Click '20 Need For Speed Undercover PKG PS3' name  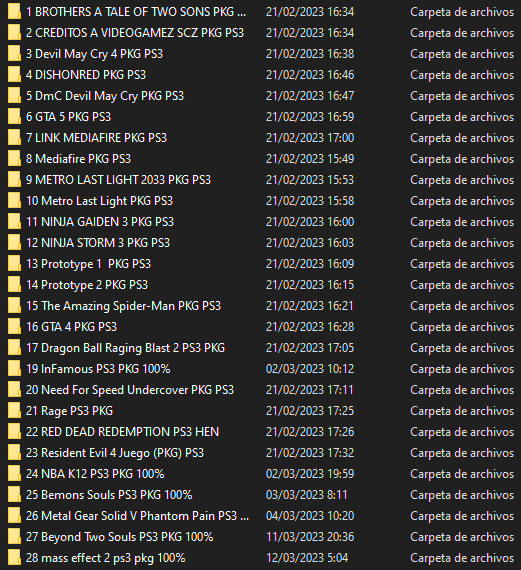130,390
